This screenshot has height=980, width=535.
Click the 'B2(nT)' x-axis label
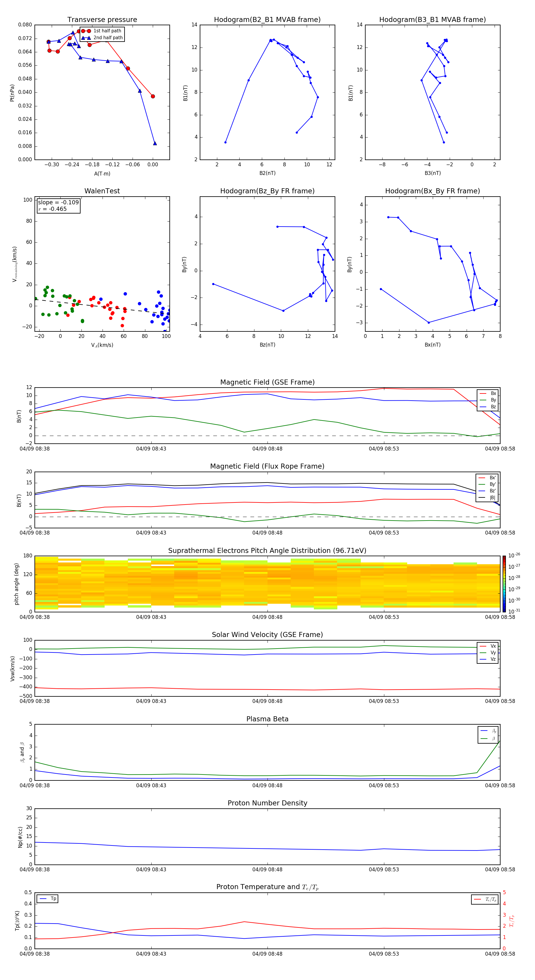267,173
